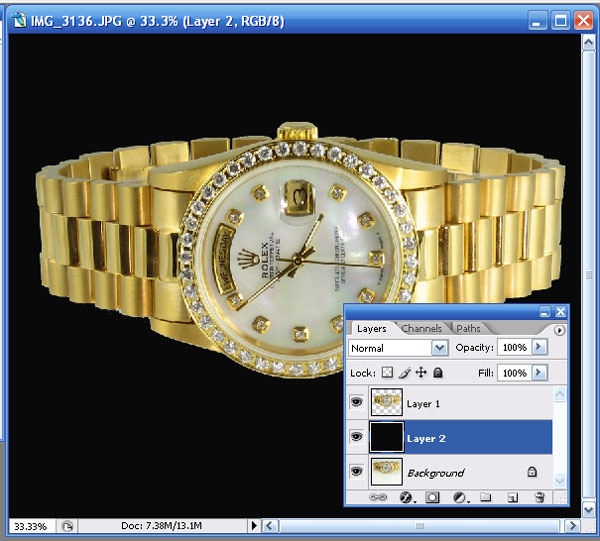Click the Doc: 7.38M/13.1M status text
600x541 pixels.
161,526
